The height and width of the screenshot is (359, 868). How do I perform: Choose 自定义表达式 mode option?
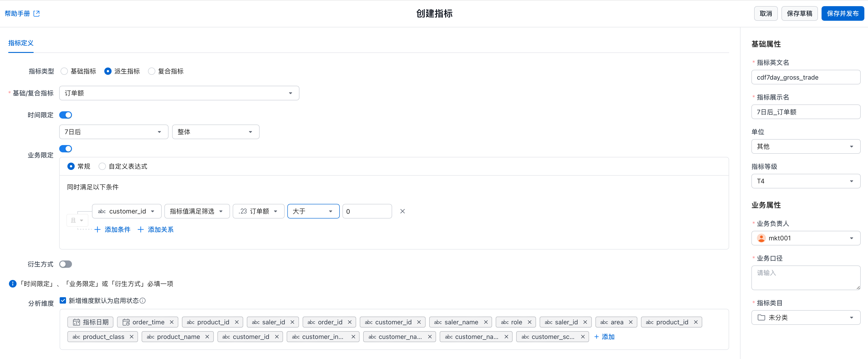[x=102, y=166]
